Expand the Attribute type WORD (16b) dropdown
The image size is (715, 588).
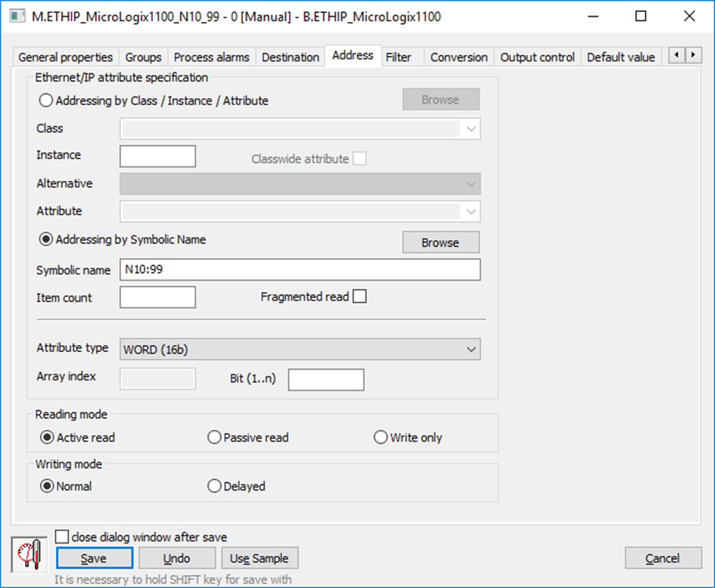(x=300, y=350)
